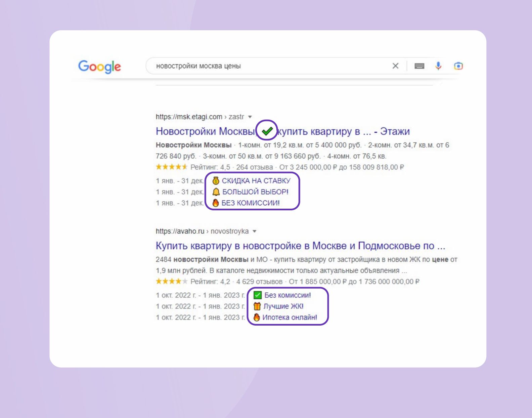Open the БЕЗ КОМИССИИ! event link

250,203
